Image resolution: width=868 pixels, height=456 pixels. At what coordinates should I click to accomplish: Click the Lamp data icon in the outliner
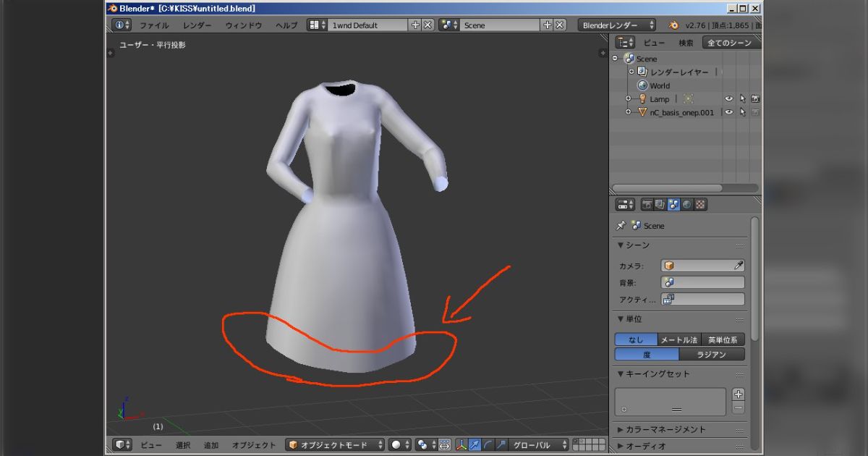click(642, 98)
